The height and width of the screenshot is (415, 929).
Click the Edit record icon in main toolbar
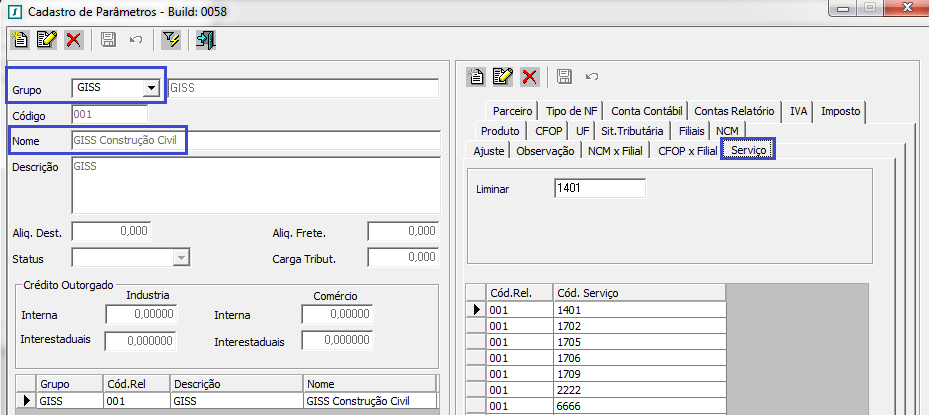click(46, 40)
